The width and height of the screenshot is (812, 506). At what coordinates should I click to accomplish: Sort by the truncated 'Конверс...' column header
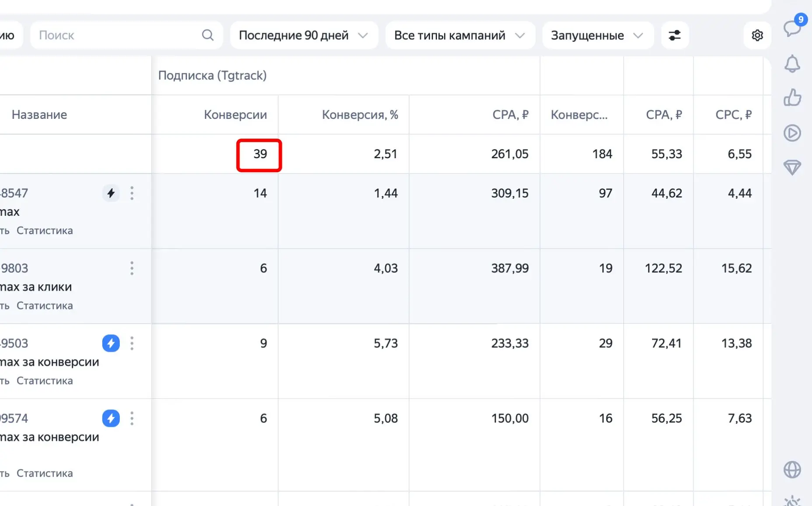[579, 114]
